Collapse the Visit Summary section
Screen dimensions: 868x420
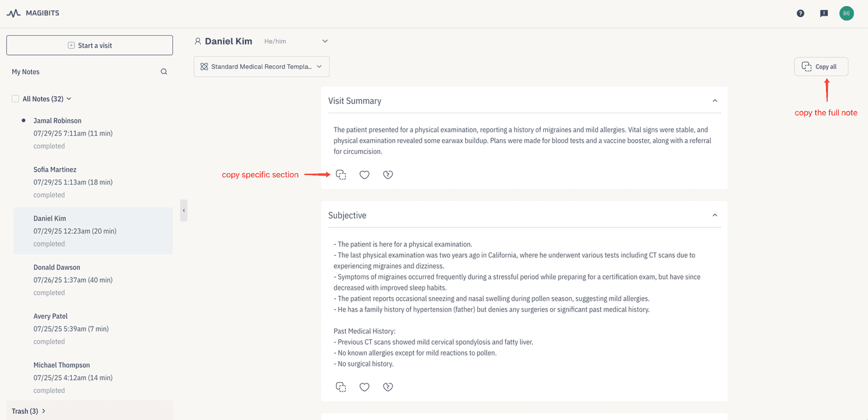pyautogui.click(x=714, y=101)
